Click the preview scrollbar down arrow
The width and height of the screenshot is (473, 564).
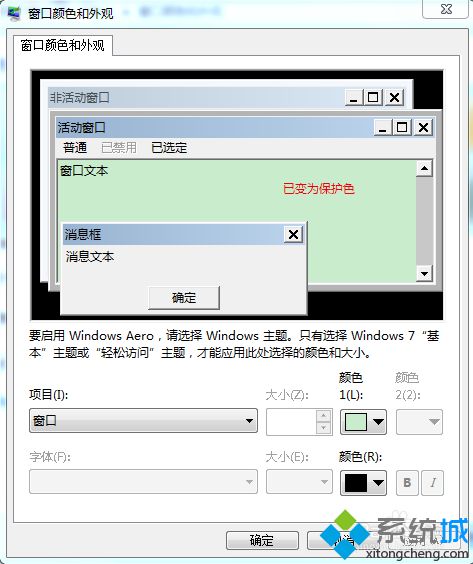424,274
